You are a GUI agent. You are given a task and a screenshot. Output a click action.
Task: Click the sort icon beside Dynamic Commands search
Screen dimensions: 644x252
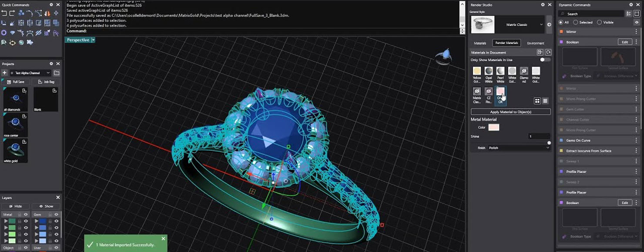point(628,14)
